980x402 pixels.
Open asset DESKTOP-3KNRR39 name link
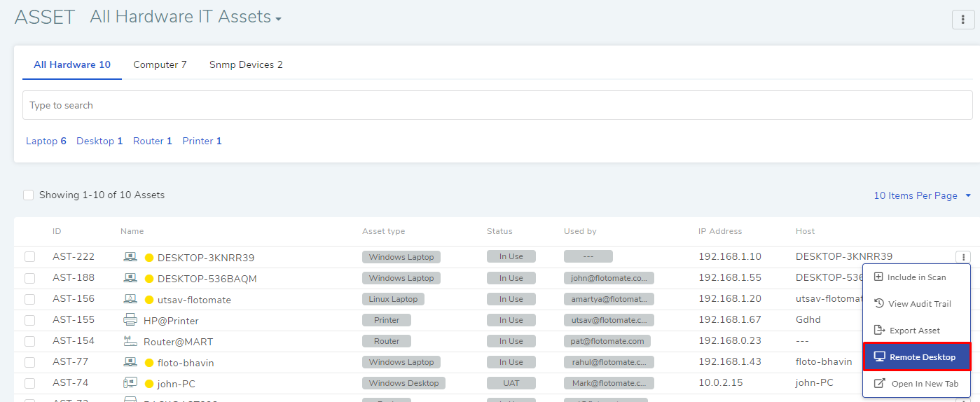(x=206, y=258)
